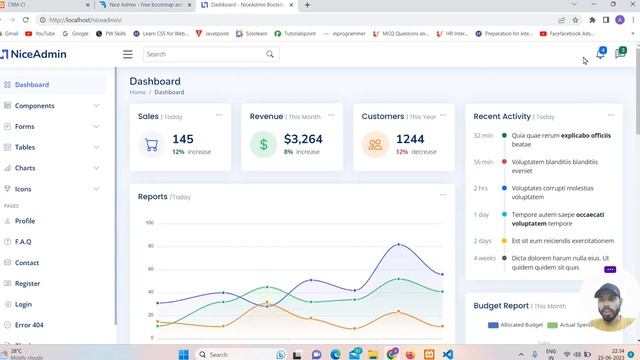Image resolution: width=640 pixels, height=360 pixels.
Task: Select Dashboard in the sidebar
Action: click(53, 85)
